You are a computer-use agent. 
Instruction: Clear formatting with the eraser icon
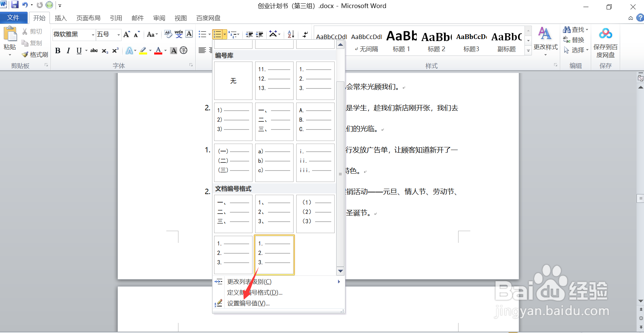pos(168,34)
